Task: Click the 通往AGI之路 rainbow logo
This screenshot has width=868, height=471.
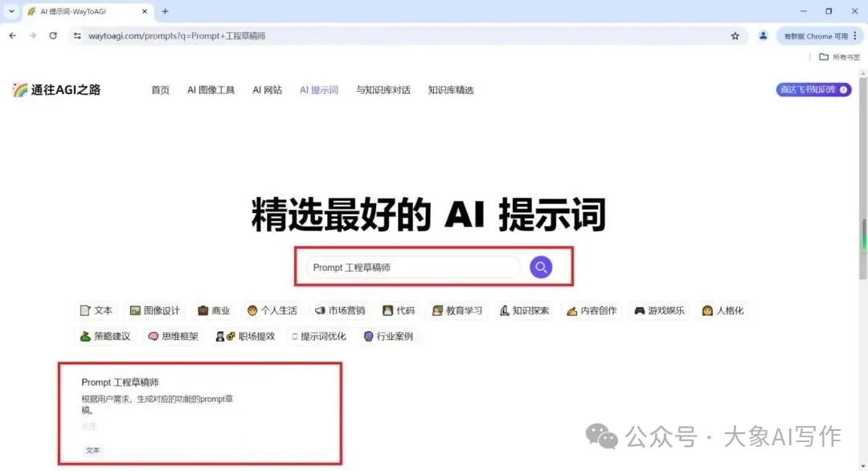Action: [x=56, y=90]
